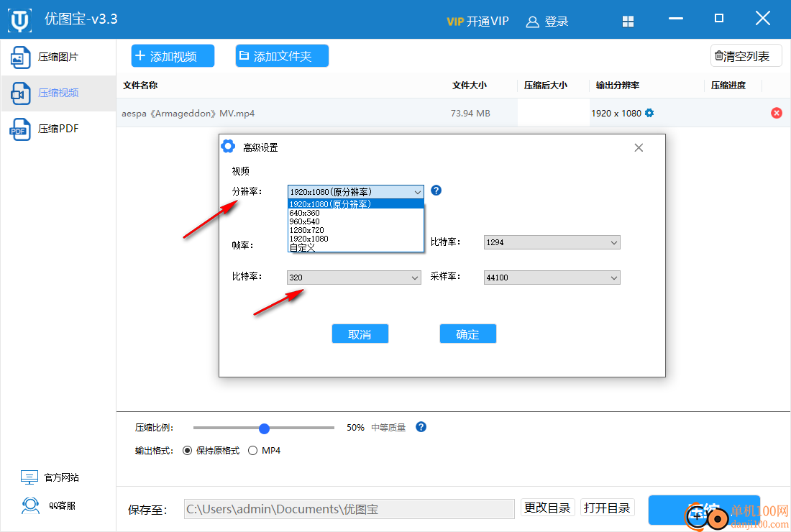This screenshot has height=532, width=791.
Task: Open the 官方网站 link
Action: [x=50, y=477]
